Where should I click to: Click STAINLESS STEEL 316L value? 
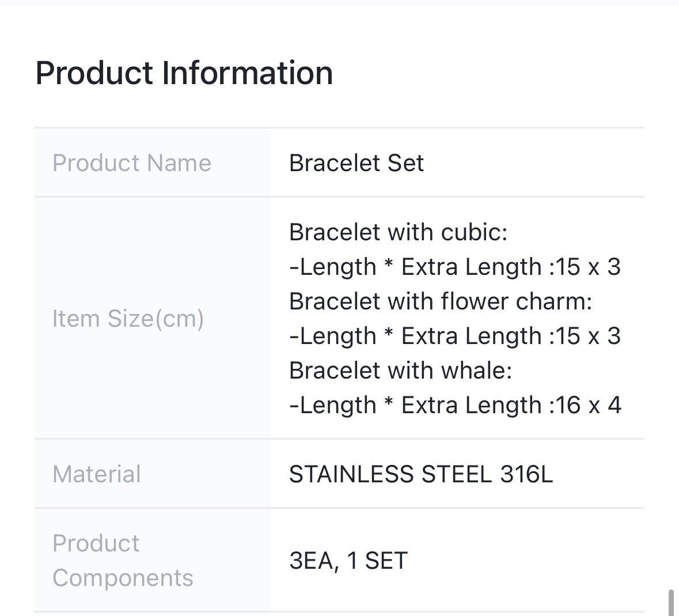(421, 474)
